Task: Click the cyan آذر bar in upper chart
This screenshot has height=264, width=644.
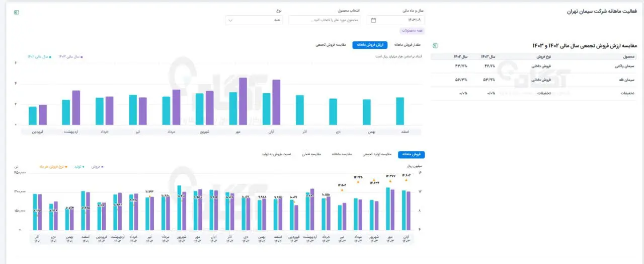Action: [300, 110]
